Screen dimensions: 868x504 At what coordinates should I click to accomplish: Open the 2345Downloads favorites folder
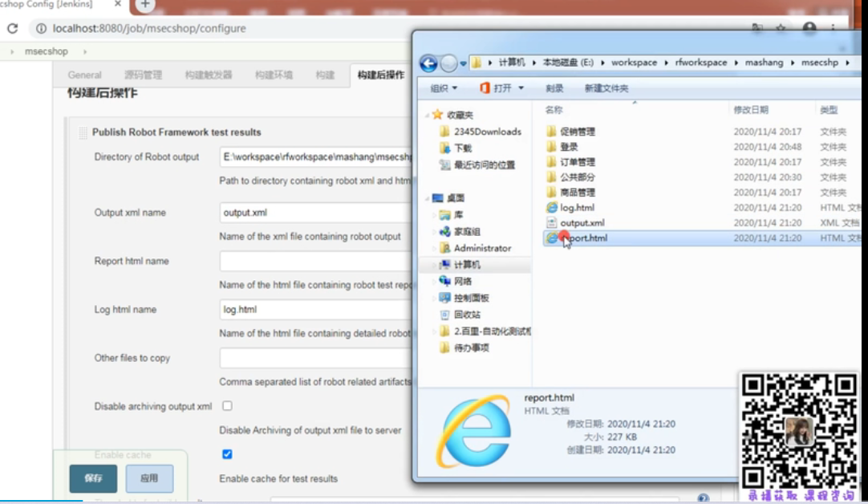[481, 132]
